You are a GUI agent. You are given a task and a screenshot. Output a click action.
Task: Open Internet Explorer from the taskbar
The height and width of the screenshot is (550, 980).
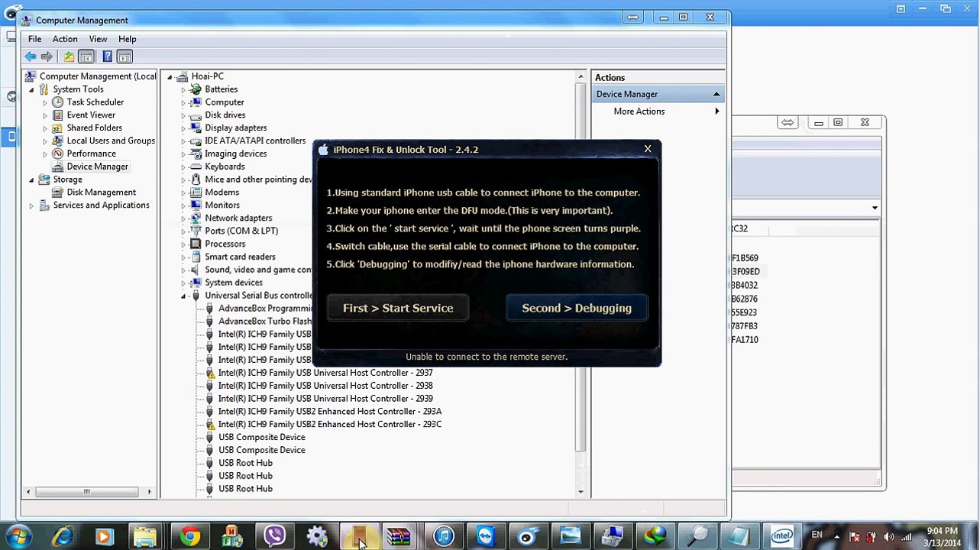pos(63,536)
